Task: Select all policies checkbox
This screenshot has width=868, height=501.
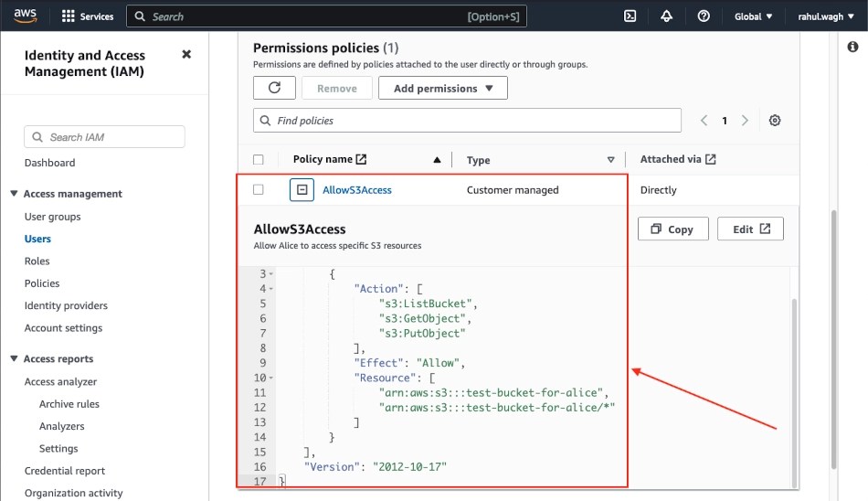Action: (x=259, y=160)
